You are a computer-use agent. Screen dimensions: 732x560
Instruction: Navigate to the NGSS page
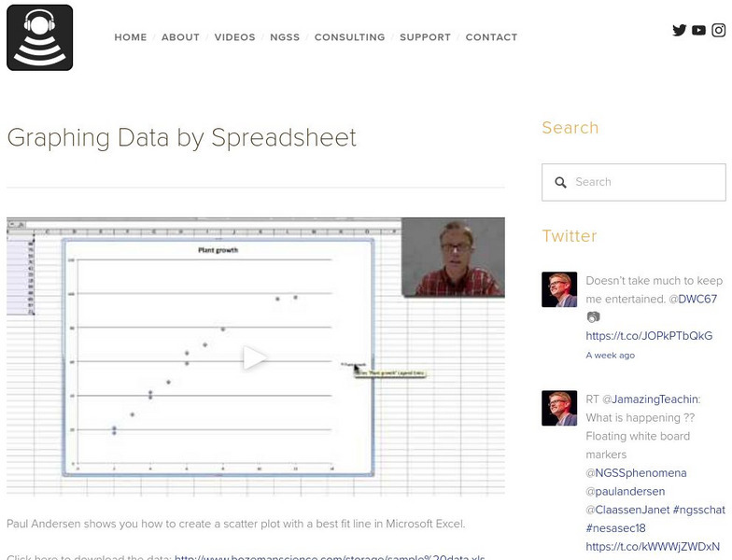285,37
